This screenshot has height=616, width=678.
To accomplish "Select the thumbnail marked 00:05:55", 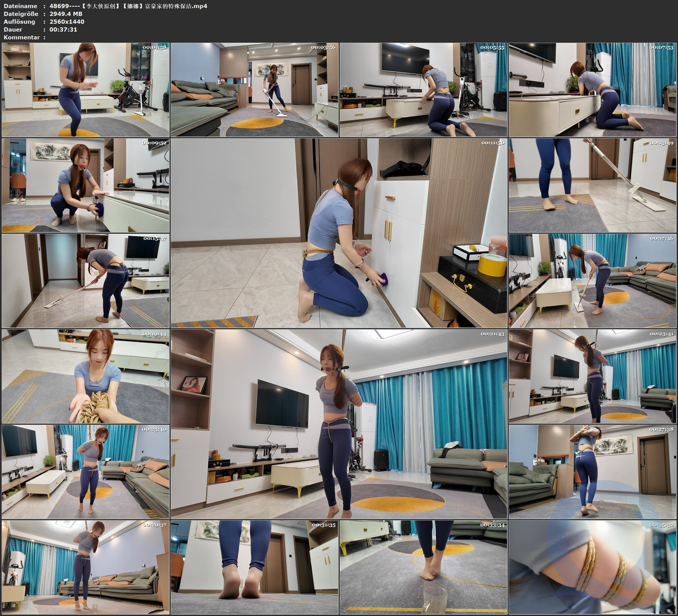I will (x=423, y=90).
